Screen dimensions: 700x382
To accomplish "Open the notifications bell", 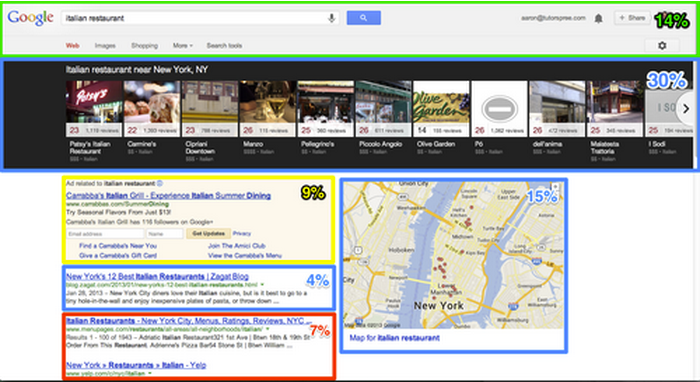I will point(598,18).
